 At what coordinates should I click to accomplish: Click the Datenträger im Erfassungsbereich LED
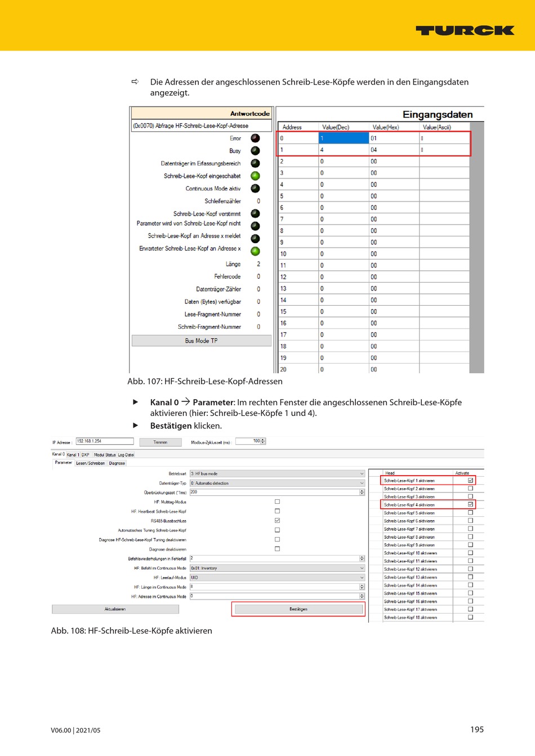pyautogui.click(x=255, y=163)
